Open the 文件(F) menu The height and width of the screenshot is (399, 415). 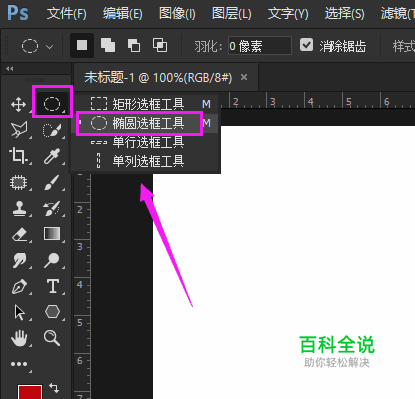coord(67,14)
